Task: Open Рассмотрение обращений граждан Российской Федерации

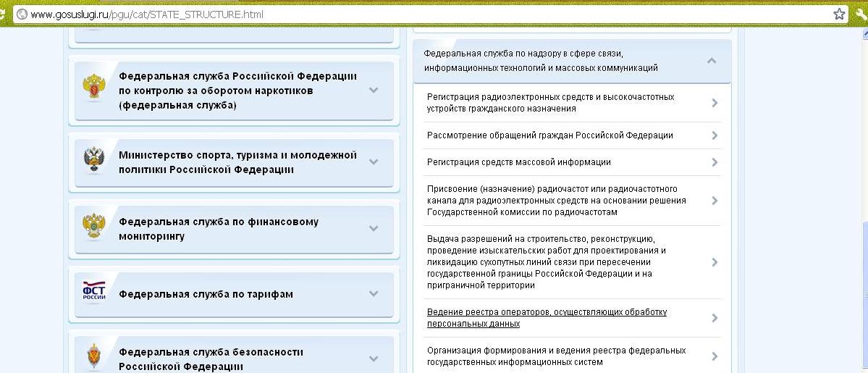Action: 550,135
